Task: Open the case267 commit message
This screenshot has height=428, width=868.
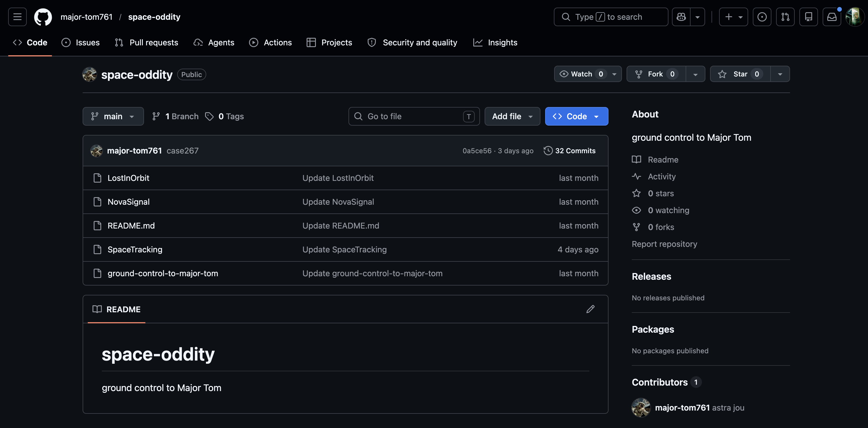Action: [x=183, y=151]
